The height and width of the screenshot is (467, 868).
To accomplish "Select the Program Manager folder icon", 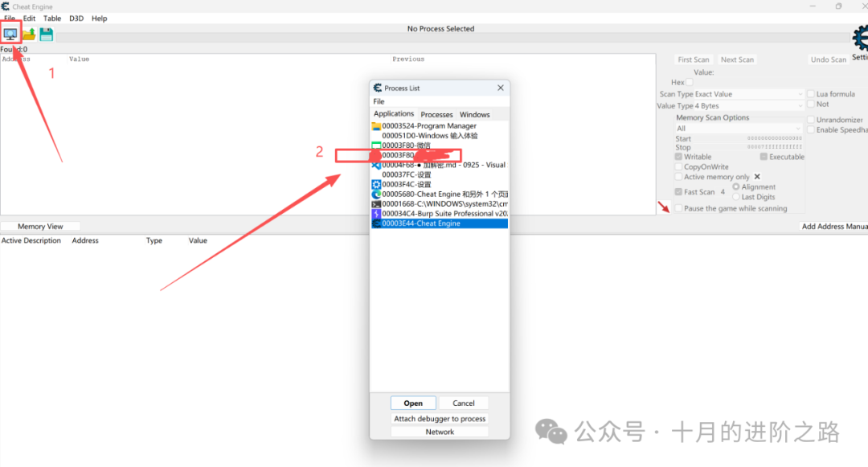I will [376, 126].
